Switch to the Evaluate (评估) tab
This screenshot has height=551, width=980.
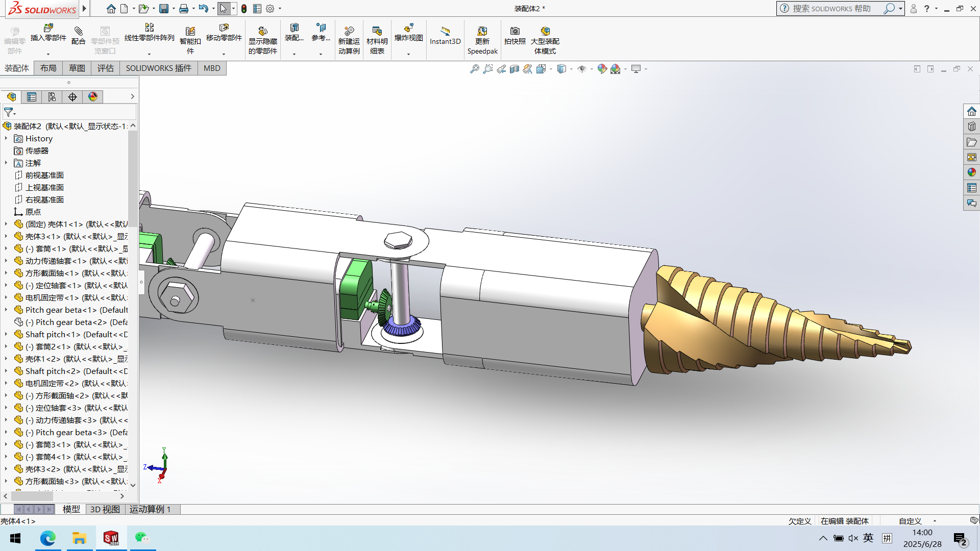point(105,68)
